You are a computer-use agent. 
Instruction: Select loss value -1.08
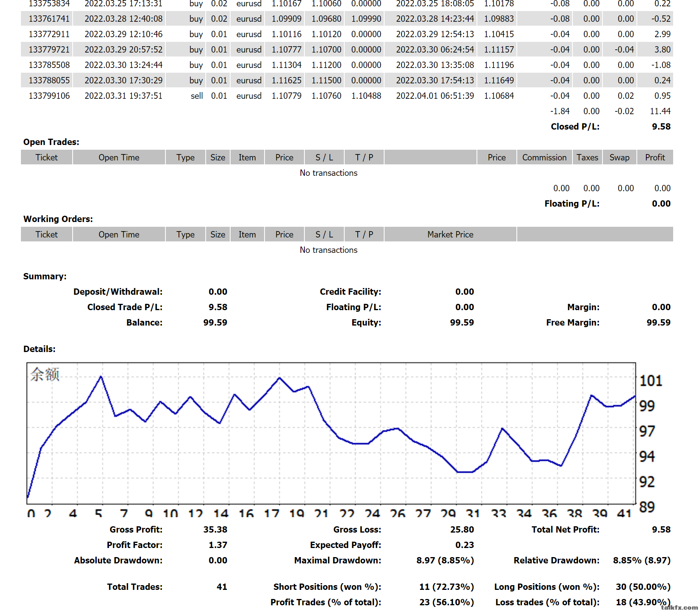661,65
